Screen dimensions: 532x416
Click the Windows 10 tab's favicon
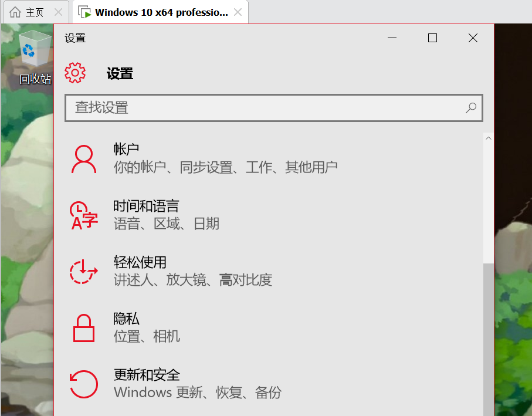[x=84, y=12]
